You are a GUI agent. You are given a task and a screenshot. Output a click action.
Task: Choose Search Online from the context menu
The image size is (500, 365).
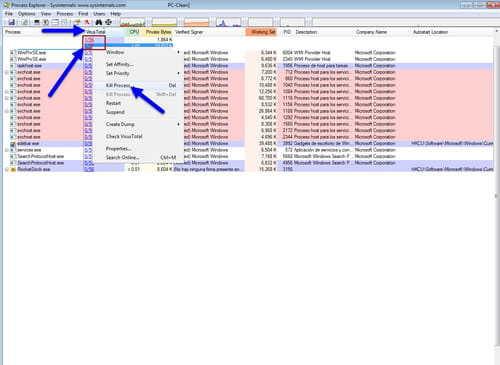coord(138,157)
